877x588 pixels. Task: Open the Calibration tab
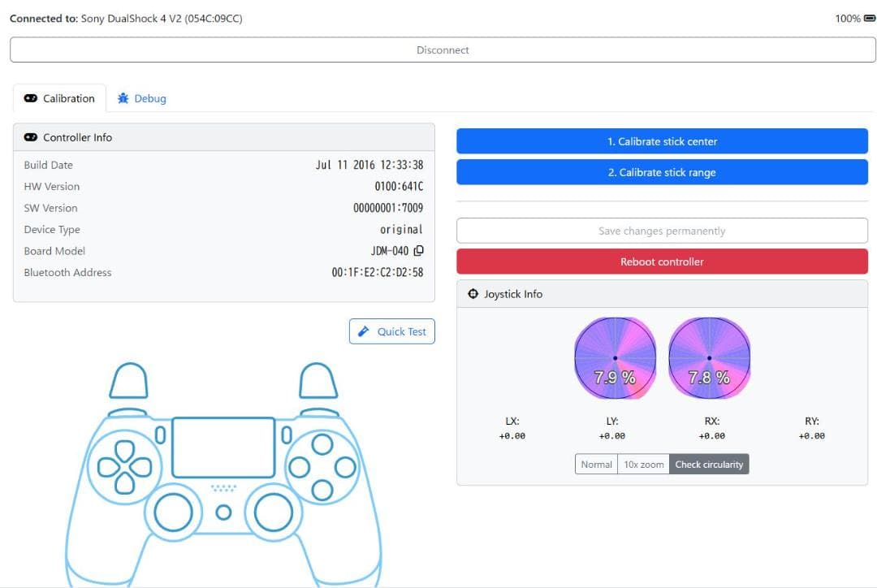pyautogui.click(x=59, y=98)
